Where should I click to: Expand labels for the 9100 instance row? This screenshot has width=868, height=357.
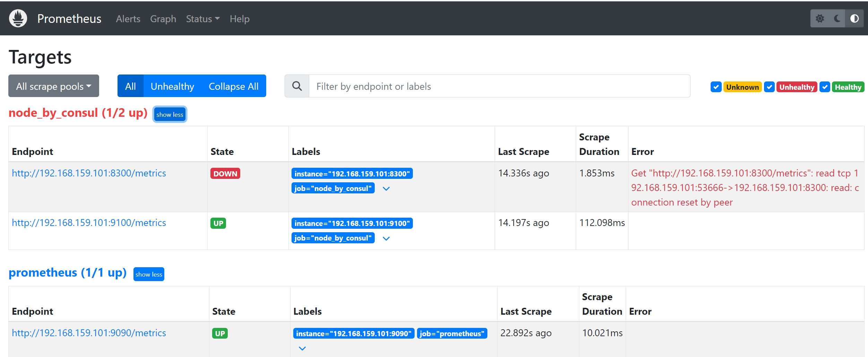coord(386,238)
